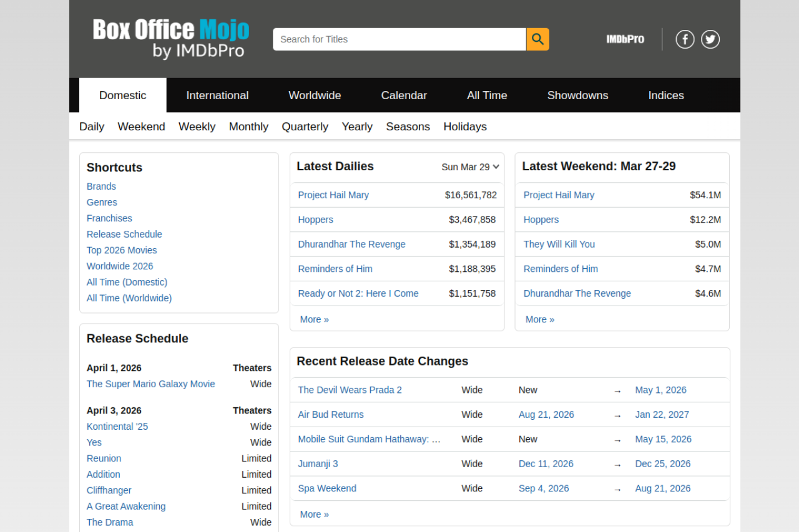Open the Worldwide tab
Image resolution: width=799 pixels, height=532 pixels.
pyautogui.click(x=315, y=95)
